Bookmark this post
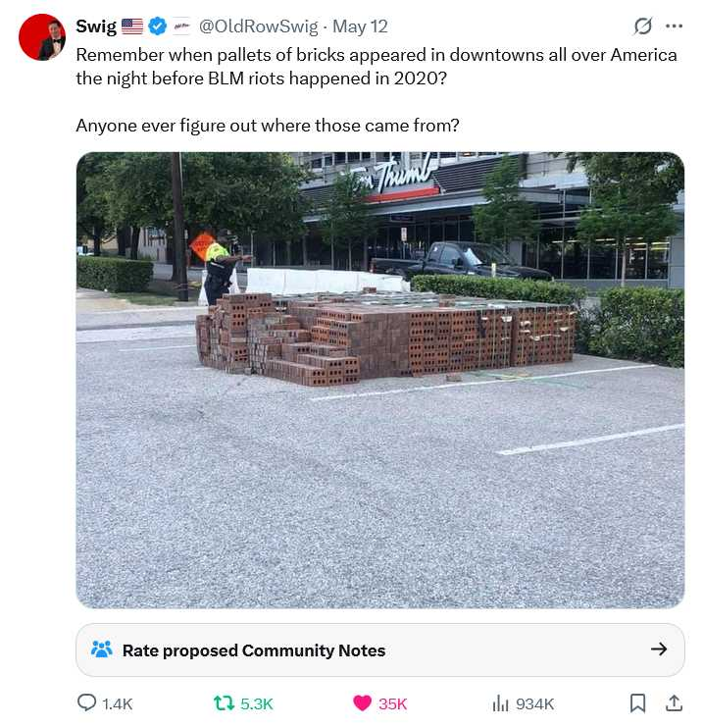The image size is (703, 728). pyautogui.click(x=637, y=702)
